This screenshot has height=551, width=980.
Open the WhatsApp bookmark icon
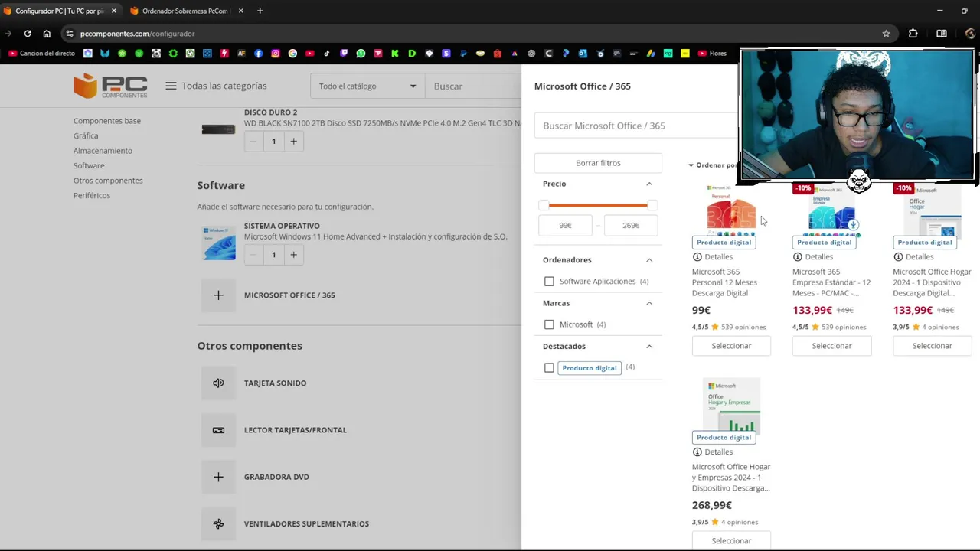[361, 54]
